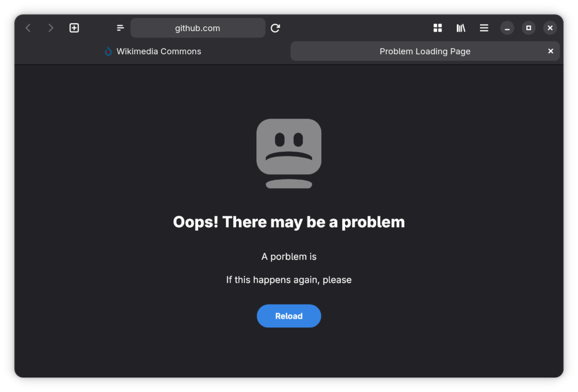Open reader mode lines icon beside address bar
578x392 pixels.
120,28
